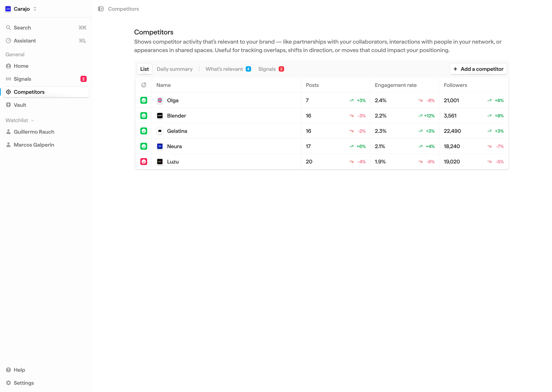This screenshot has width=552, height=392.
Task: Open Settings gear in sidebar
Action: pyautogui.click(x=24, y=383)
